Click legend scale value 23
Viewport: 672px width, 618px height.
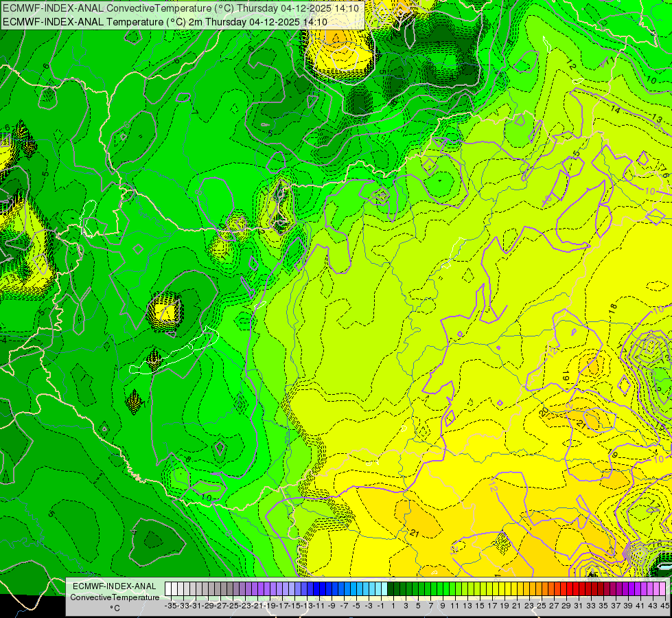529,606
